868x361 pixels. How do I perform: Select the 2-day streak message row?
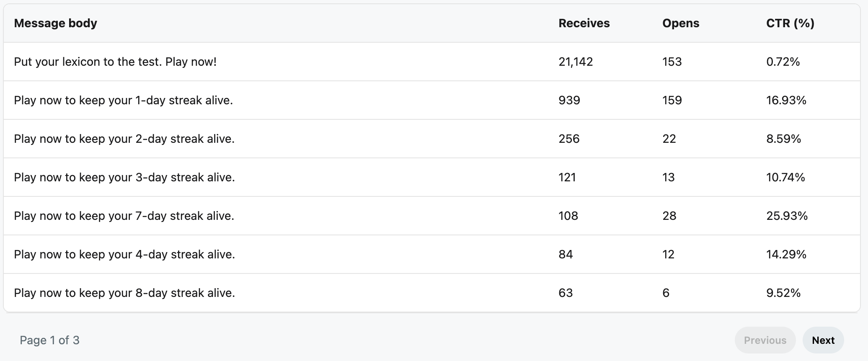[431, 139]
